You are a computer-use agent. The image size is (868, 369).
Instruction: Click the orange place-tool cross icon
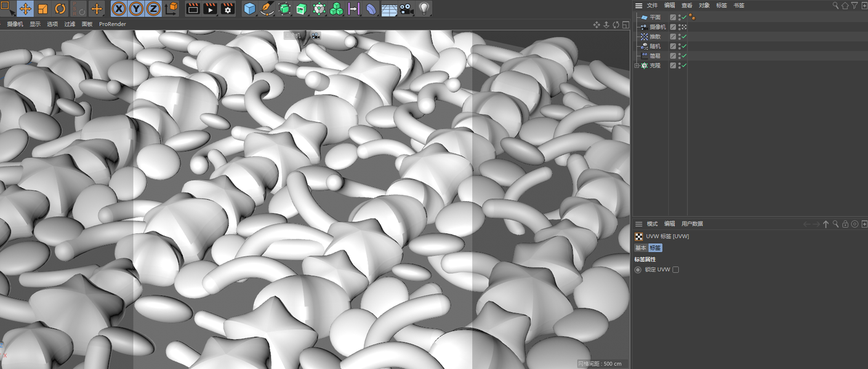coord(97,9)
